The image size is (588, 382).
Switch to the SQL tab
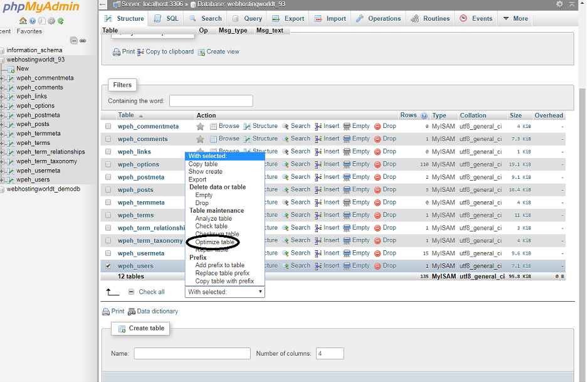pyautogui.click(x=166, y=19)
